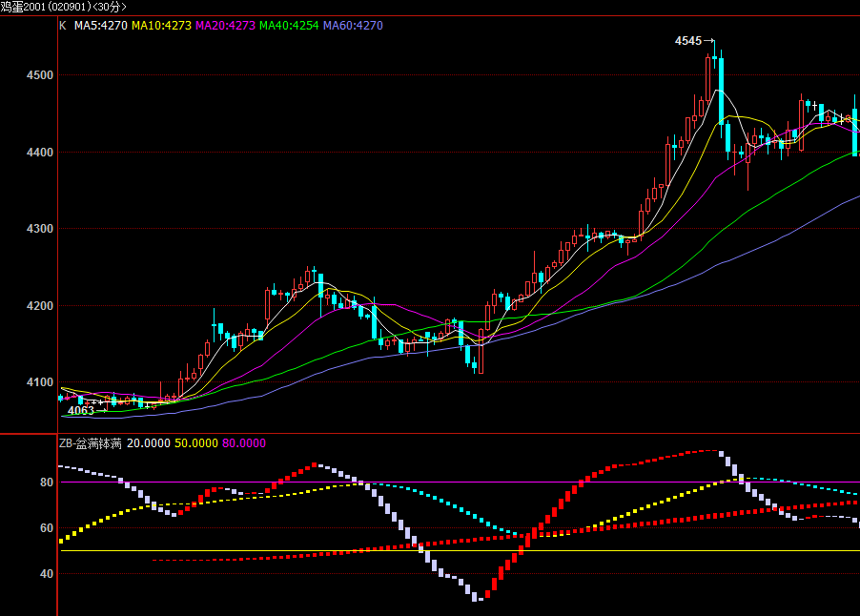This screenshot has height=616, width=860.
Task: Select the blue MA60:4270 label
Action: click(x=353, y=26)
